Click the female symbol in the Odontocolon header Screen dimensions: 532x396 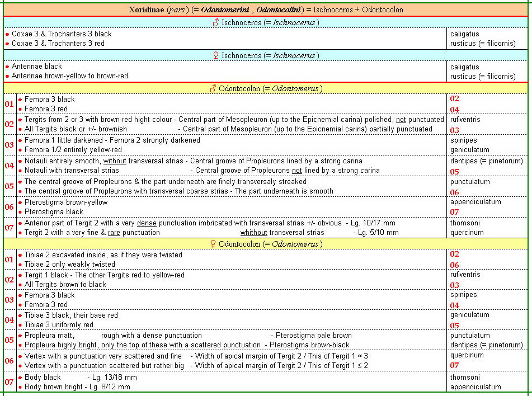213,244
